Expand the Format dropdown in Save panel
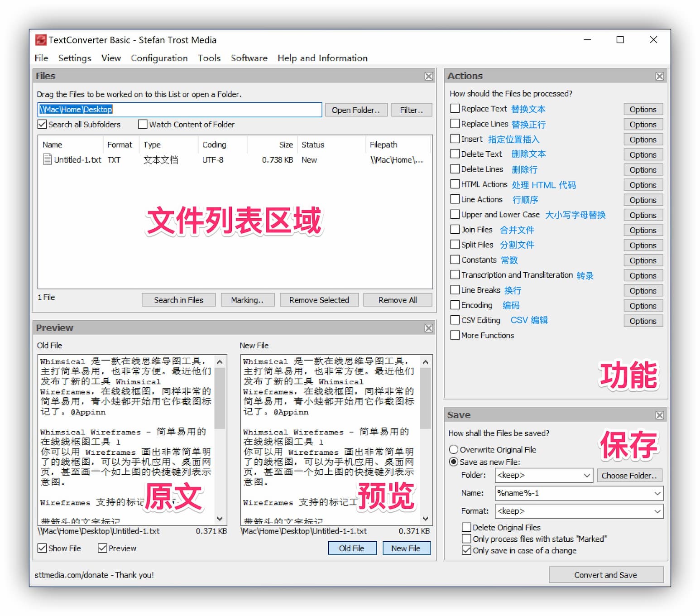The image size is (700, 616). pyautogui.click(x=657, y=511)
